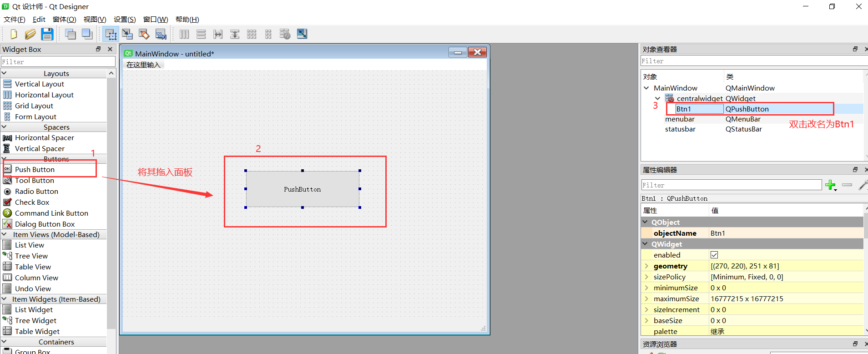This screenshot has width=868, height=354.
Task: Click the Adjust Size toolbar icon
Action: [302, 34]
